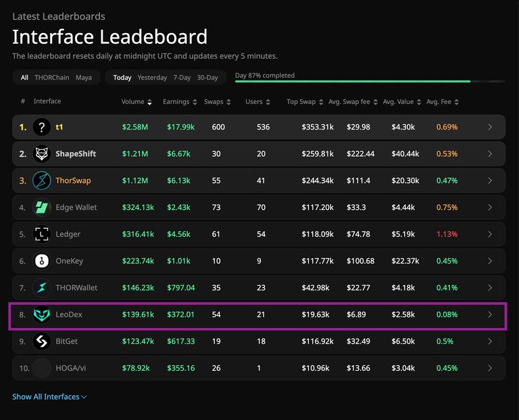
Task: Click OneKey top swap $117.77k
Action: [x=318, y=261]
